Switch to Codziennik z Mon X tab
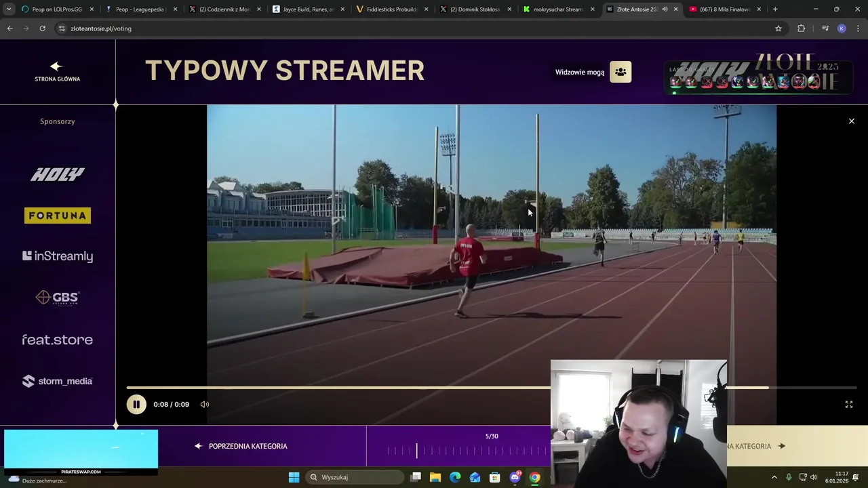This screenshot has height=488, width=868. (x=224, y=9)
